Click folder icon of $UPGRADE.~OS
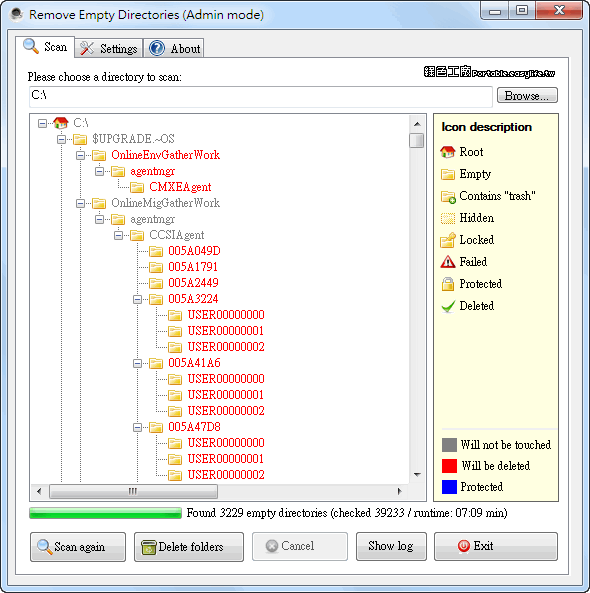This screenshot has width=590, height=593. 80,139
